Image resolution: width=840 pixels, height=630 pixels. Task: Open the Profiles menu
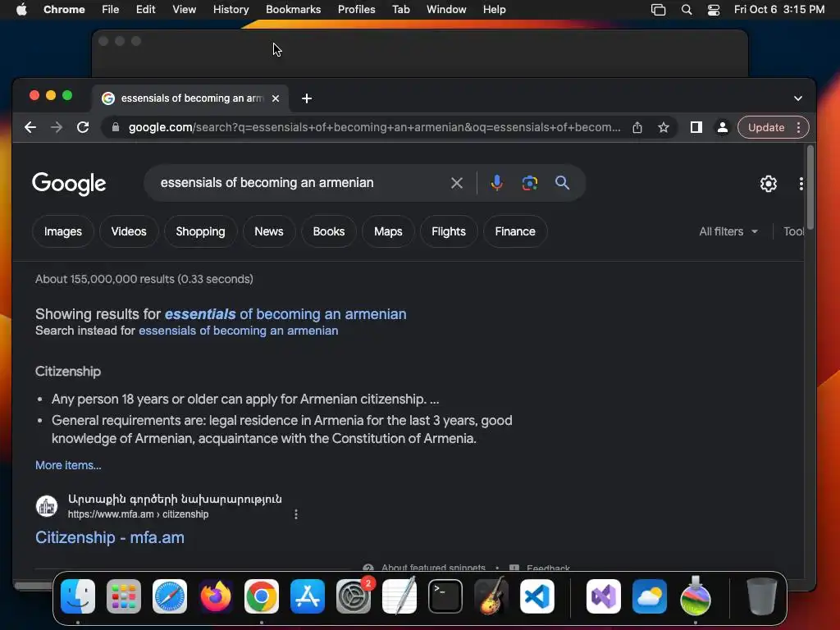tap(356, 10)
